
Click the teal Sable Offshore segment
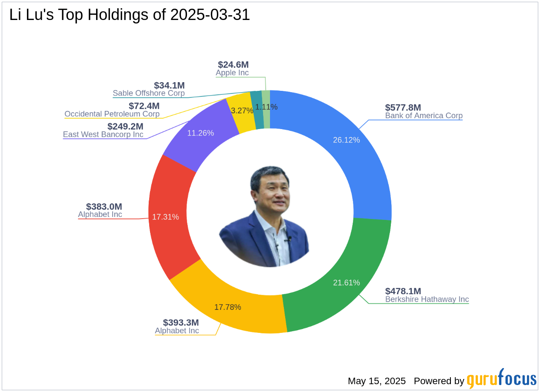[257, 110]
